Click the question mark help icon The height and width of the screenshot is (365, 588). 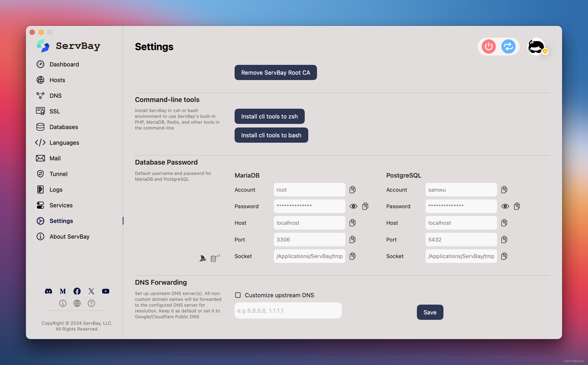[91, 303]
